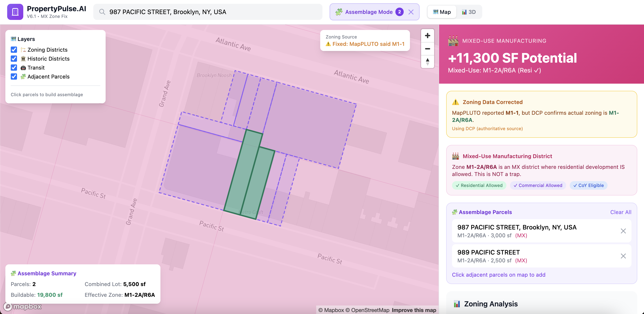This screenshot has height=314, width=644.
Task: Uncheck the Zoning Districts layer
Action: click(14, 50)
